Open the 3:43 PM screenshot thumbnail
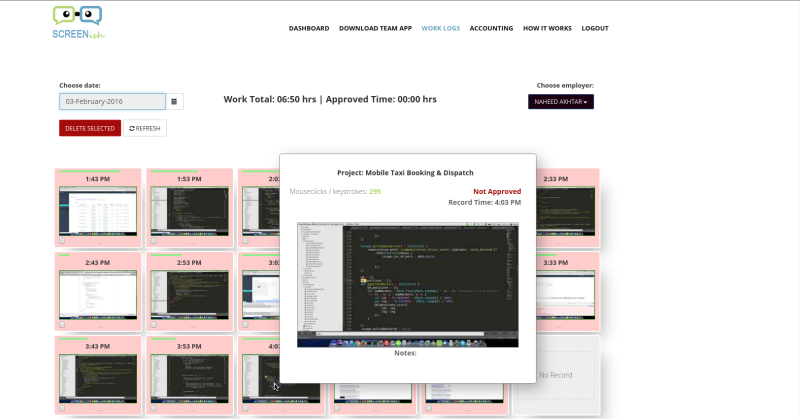This screenshot has width=800, height=419. click(98, 379)
